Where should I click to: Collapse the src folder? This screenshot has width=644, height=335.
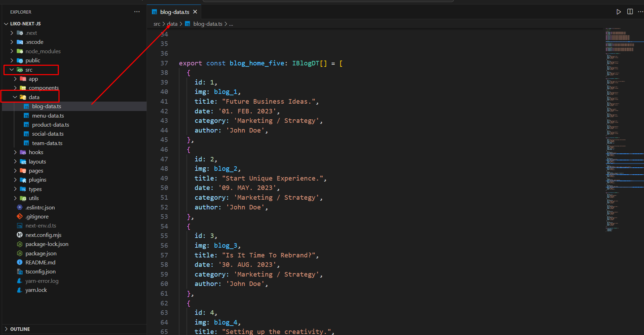coord(12,70)
